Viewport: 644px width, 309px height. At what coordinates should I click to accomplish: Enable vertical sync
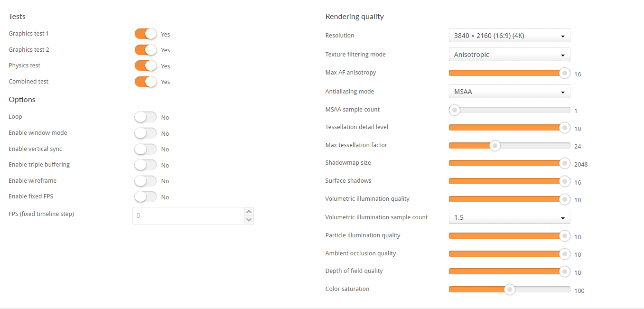tap(145, 149)
